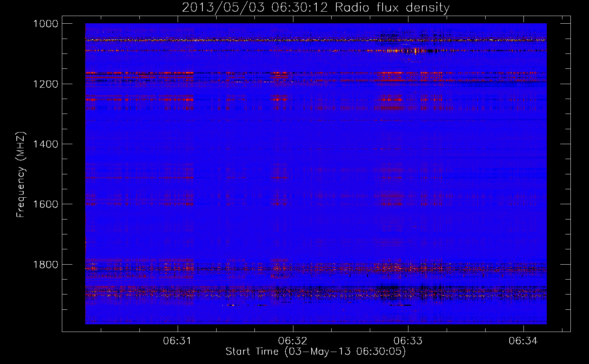Click the 06:31 time tick label
589x364 pixels.
click(x=177, y=341)
